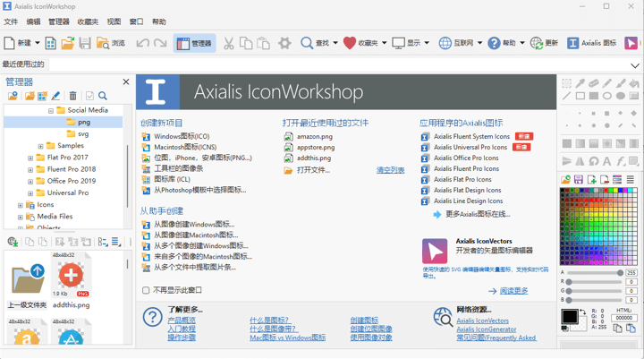Click the alpha A slider handle
The width and height of the screenshot is (644, 359).
click(621, 273)
